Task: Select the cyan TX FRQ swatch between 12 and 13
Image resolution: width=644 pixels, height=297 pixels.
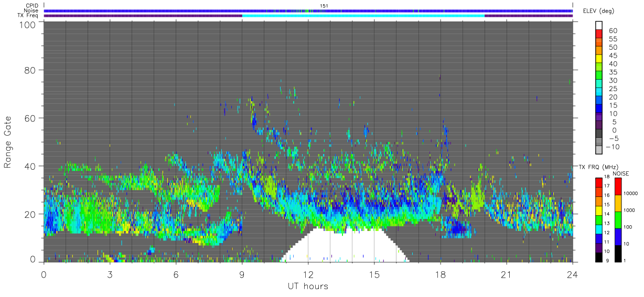Action: pos(599,229)
